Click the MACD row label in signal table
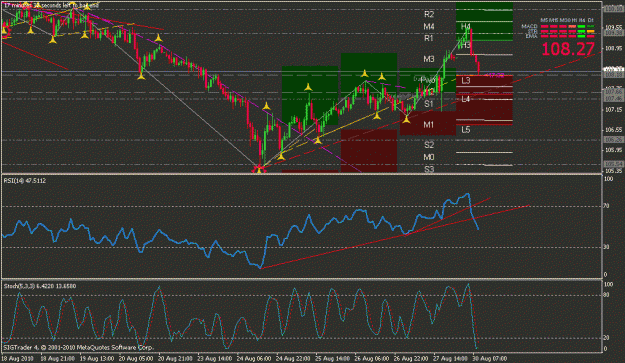The width and height of the screenshot is (625, 363). click(x=529, y=26)
